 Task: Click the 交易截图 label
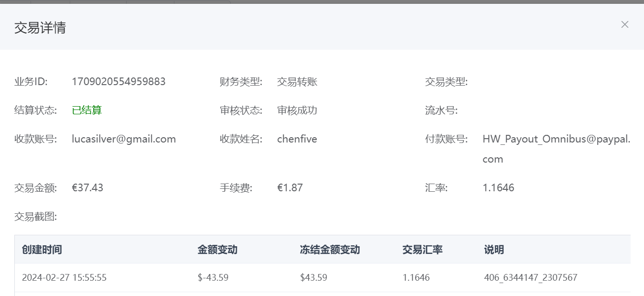coord(36,217)
